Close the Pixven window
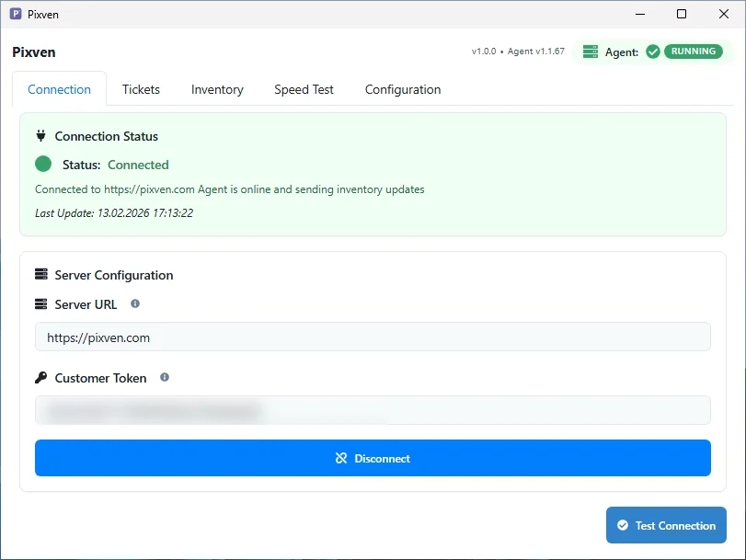 724,14
